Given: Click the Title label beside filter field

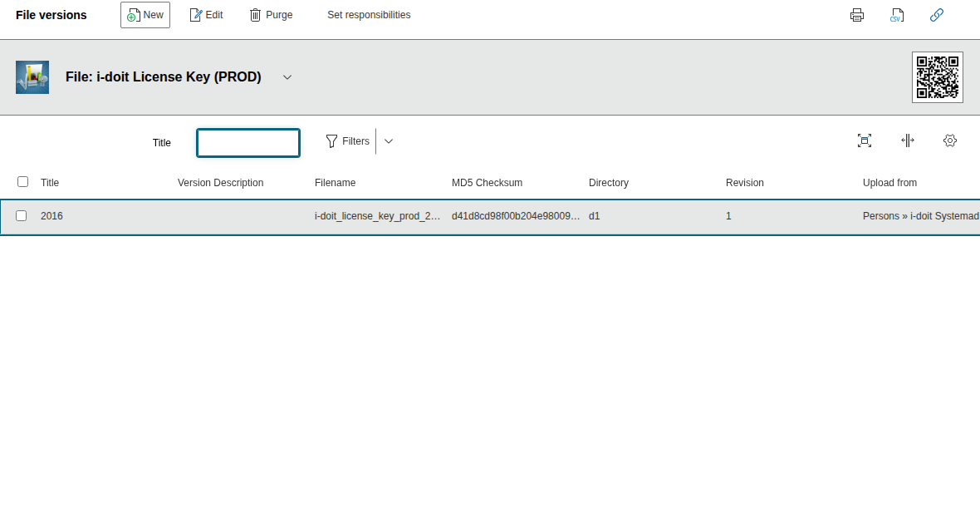Looking at the screenshot, I should [x=162, y=143].
